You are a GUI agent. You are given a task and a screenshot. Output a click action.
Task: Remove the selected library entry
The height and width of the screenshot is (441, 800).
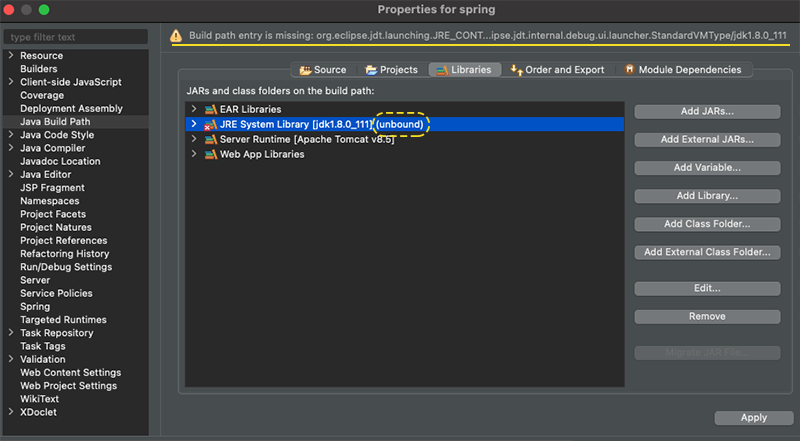[707, 316]
